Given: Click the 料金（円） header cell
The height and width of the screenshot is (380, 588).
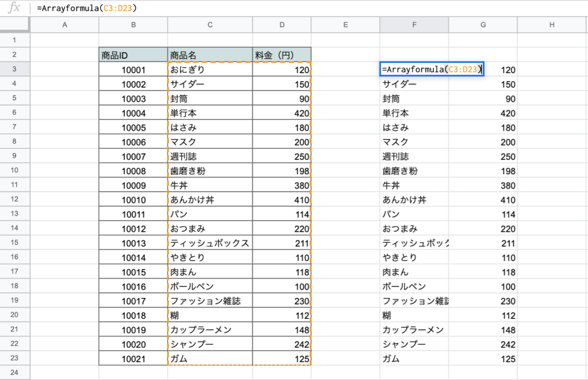Looking at the screenshot, I should coord(281,55).
